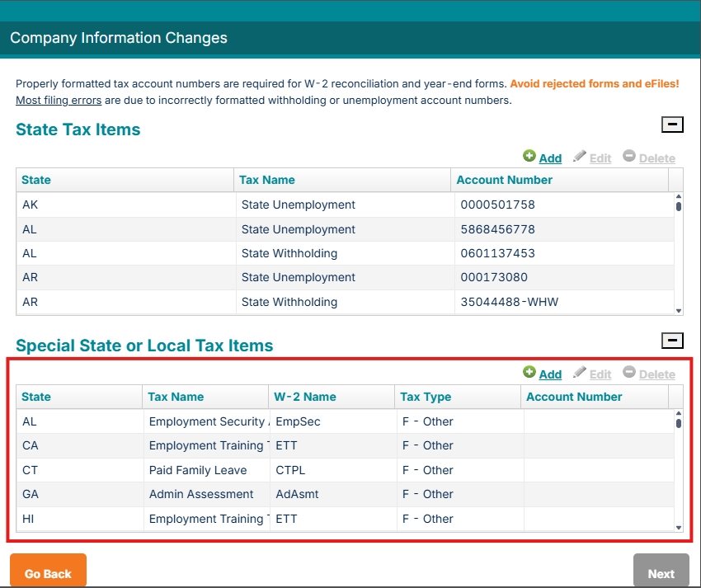The width and height of the screenshot is (701, 588).
Task: Click Add link in State Tax Items
Action: (x=550, y=158)
